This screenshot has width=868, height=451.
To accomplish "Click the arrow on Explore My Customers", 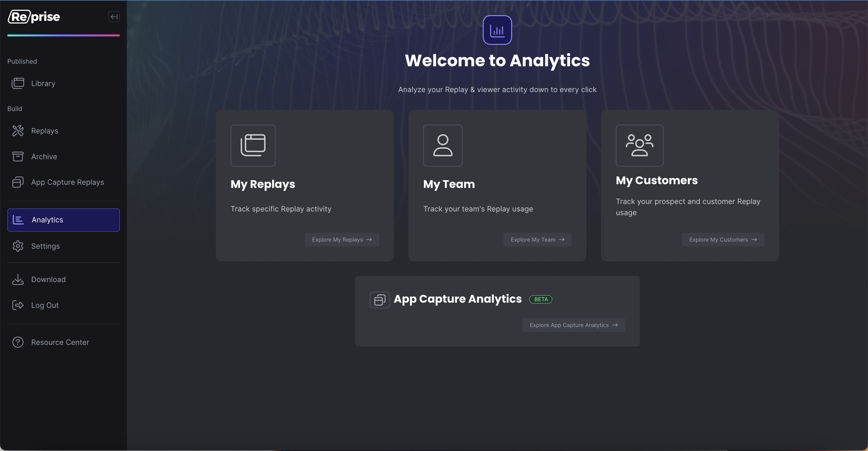I will click(754, 240).
